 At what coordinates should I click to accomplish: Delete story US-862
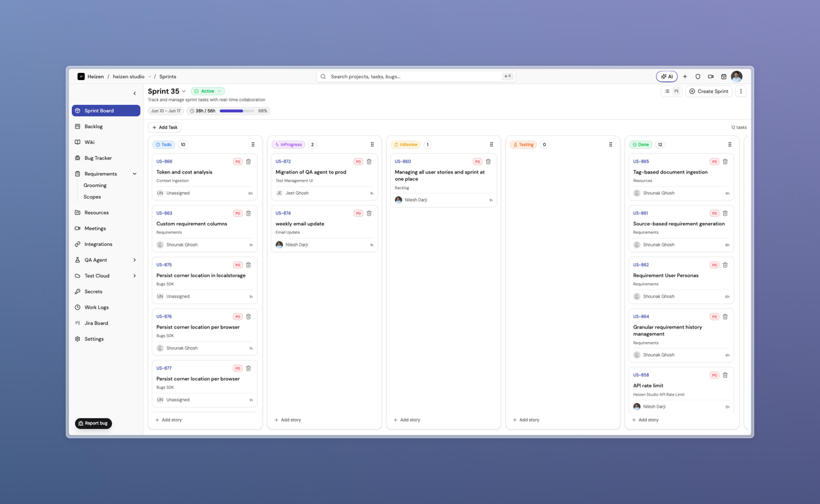(725, 265)
